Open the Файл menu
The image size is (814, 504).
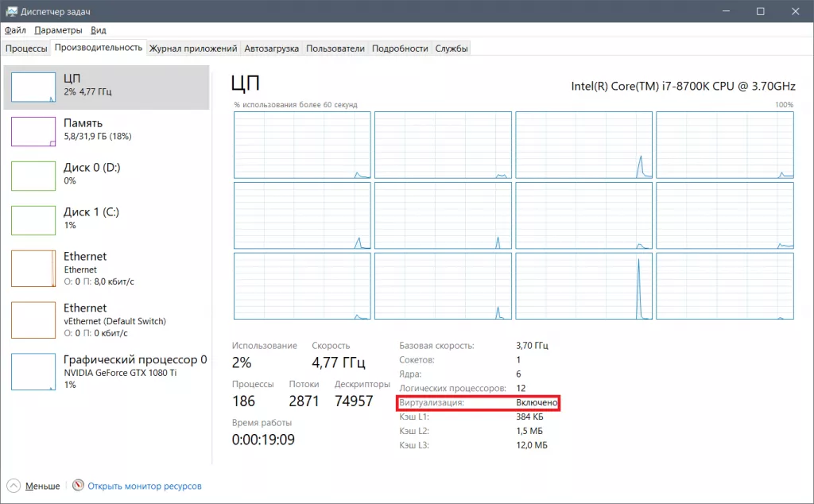(15, 30)
